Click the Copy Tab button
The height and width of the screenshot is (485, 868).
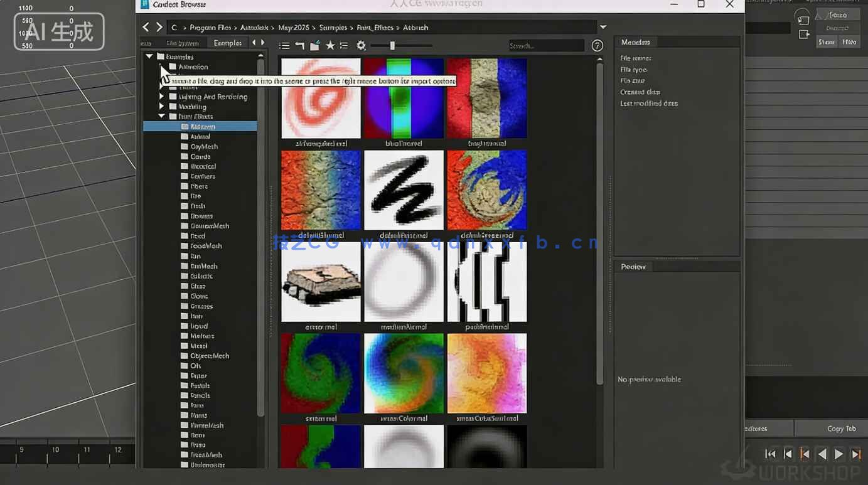[841, 429]
